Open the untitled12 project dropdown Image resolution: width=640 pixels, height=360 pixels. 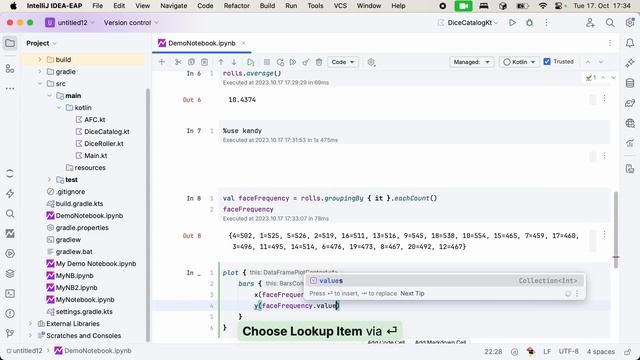(69, 23)
